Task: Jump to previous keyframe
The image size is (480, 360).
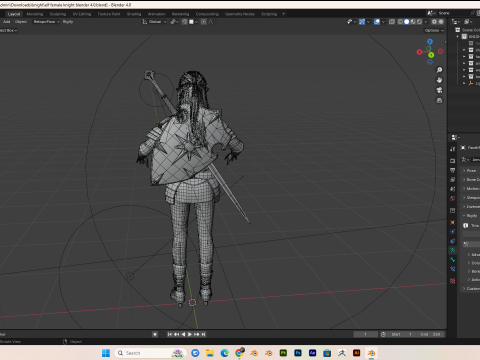Action: [176, 334]
